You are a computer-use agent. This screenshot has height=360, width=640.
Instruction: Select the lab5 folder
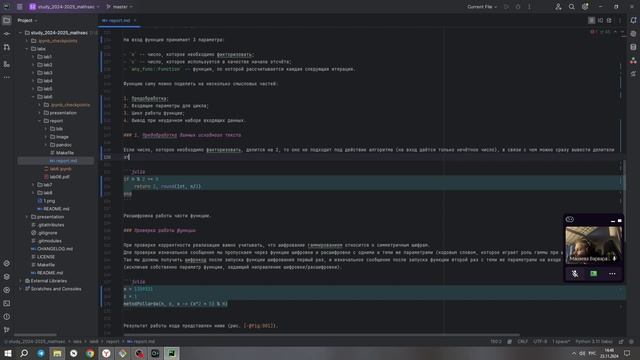click(x=44, y=89)
